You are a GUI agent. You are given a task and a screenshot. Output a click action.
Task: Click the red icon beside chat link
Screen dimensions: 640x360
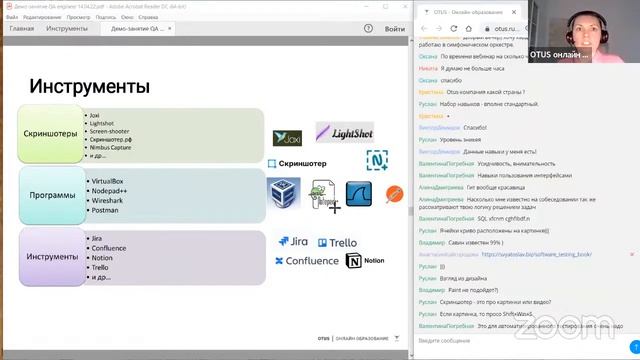(x=632, y=254)
